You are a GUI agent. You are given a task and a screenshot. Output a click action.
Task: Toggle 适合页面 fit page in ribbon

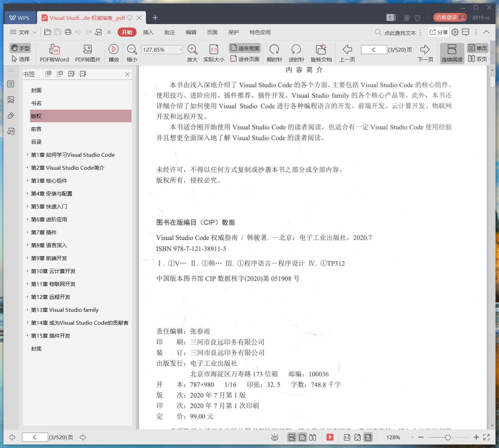[245, 59]
